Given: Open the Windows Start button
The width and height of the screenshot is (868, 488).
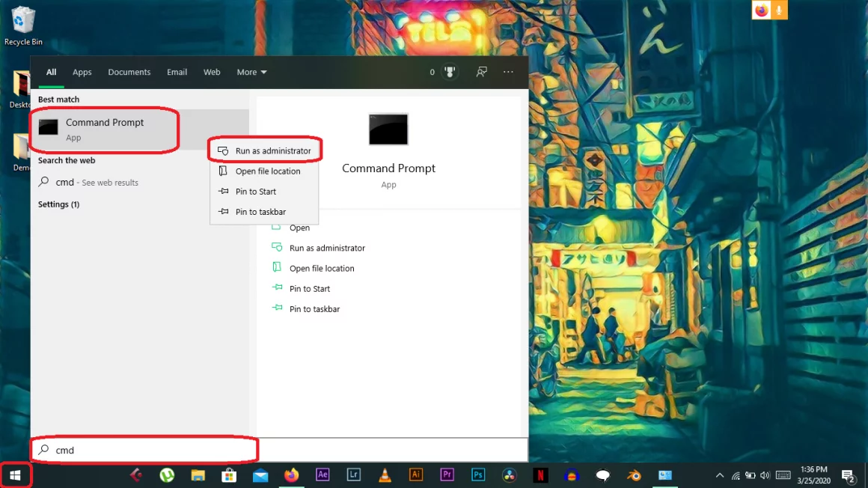Looking at the screenshot, I should [x=16, y=475].
